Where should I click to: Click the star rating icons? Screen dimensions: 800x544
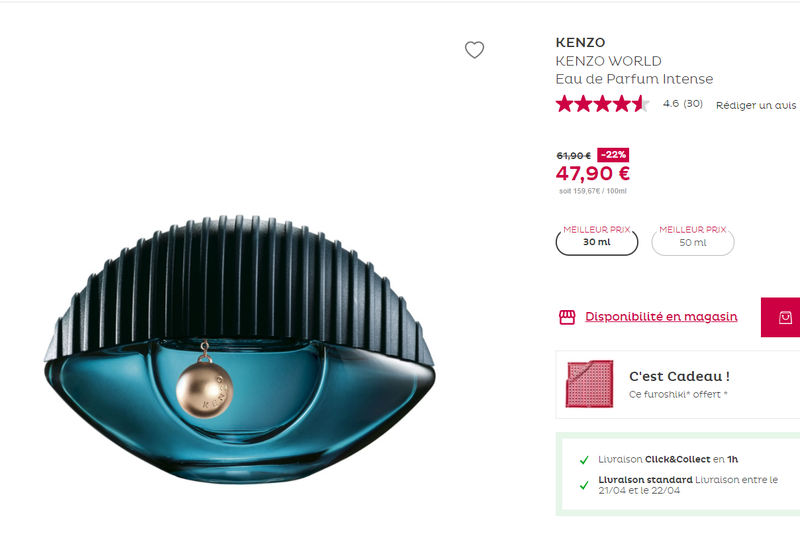click(x=602, y=104)
